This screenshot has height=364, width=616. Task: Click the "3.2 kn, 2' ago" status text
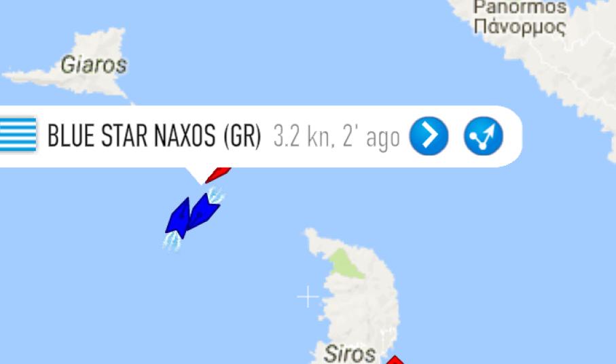tap(337, 137)
